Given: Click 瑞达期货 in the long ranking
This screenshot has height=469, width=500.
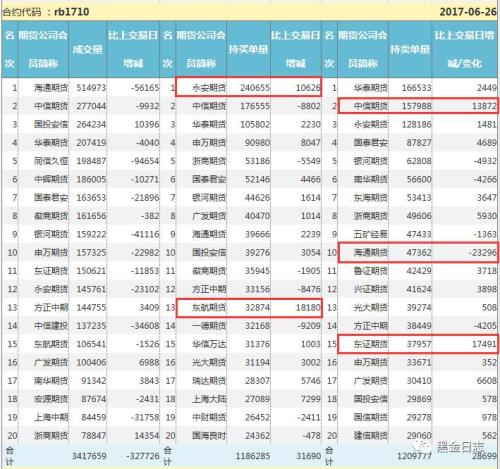Looking at the screenshot, I should [x=209, y=381].
